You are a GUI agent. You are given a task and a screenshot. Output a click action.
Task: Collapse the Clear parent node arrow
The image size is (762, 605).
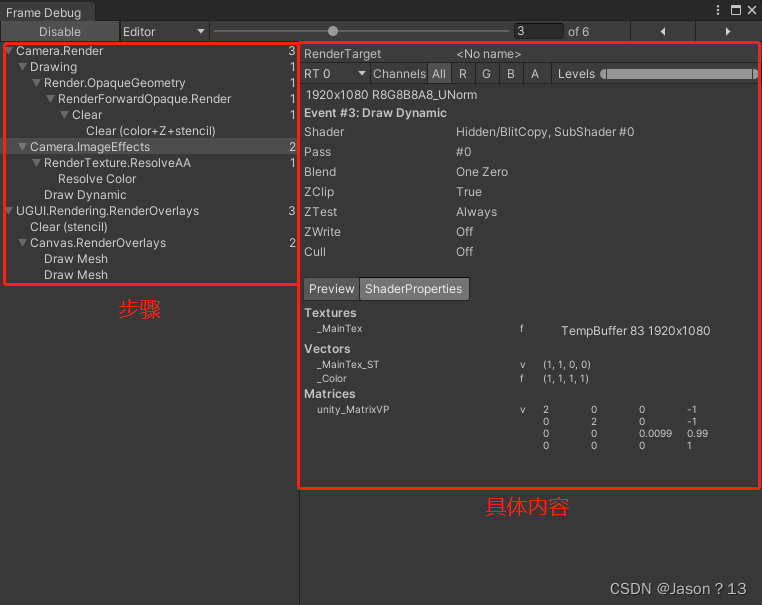click(65, 115)
